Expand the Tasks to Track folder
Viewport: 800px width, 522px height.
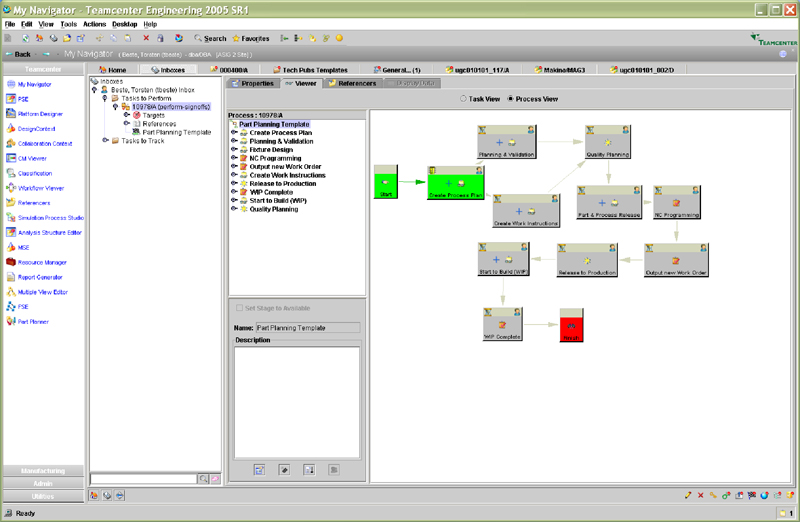pyautogui.click(x=105, y=140)
